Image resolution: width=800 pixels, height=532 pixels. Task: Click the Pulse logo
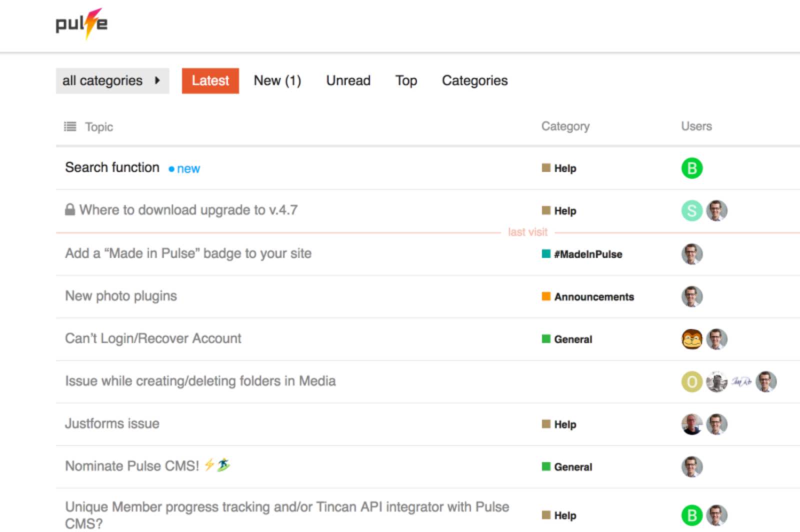click(x=81, y=23)
